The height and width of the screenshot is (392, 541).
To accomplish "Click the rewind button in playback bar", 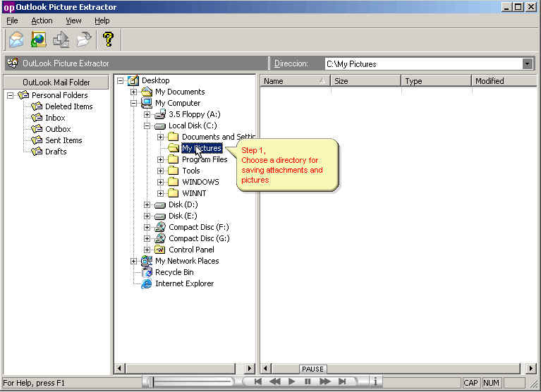I will (x=274, y=382).
